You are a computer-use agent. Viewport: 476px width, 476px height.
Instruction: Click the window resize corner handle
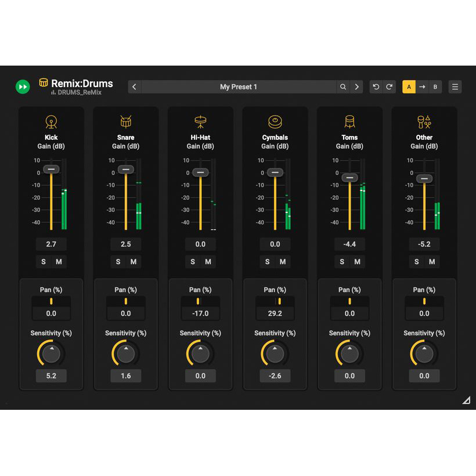pyautogui.click(x=466, y=400)
